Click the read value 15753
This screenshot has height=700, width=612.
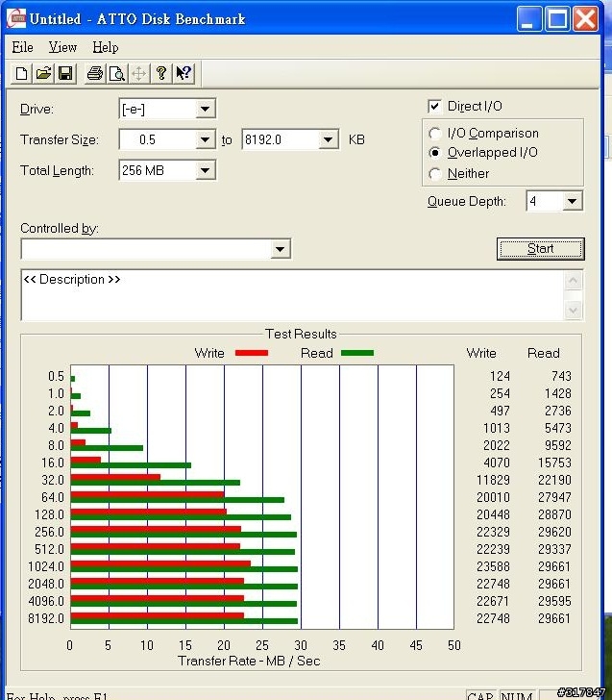(x=554, y=462)
